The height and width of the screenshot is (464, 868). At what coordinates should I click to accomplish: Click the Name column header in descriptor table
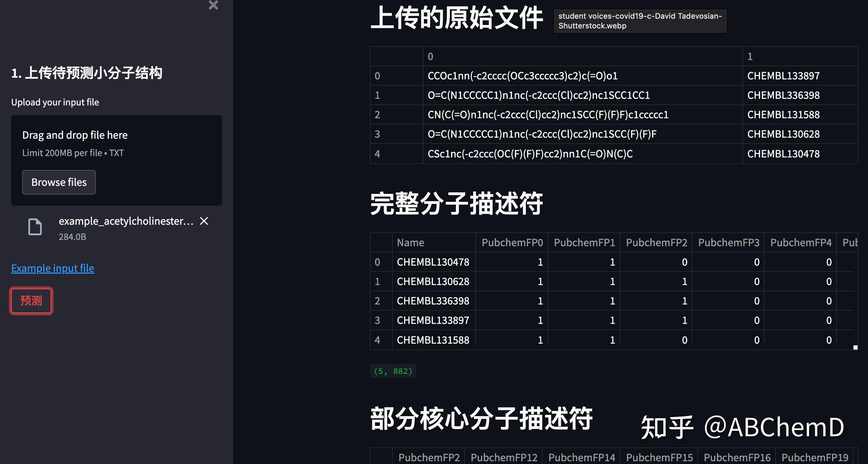(x=410, y=242)
